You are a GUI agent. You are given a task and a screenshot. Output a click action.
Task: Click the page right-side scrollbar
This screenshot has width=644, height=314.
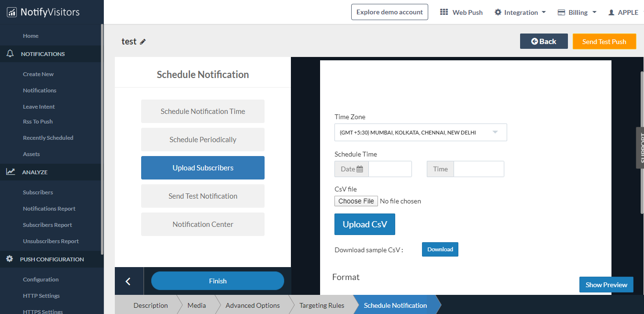[x=642, y=142]
